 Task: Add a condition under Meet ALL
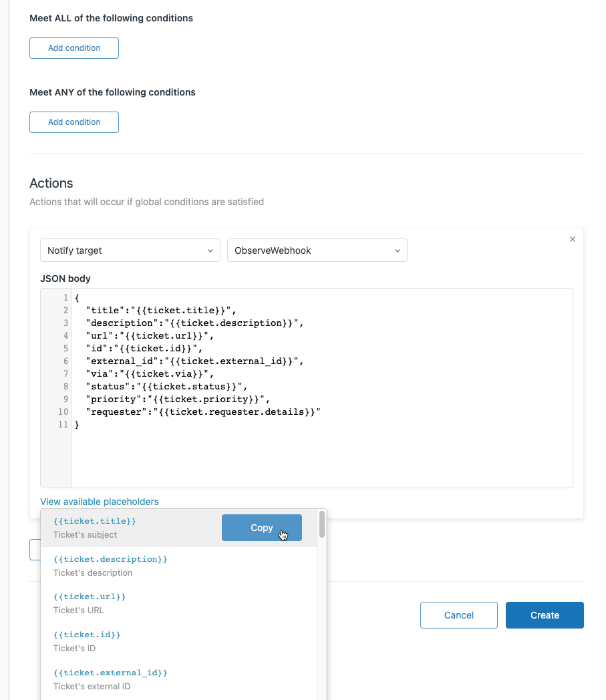tap(73, 48)
